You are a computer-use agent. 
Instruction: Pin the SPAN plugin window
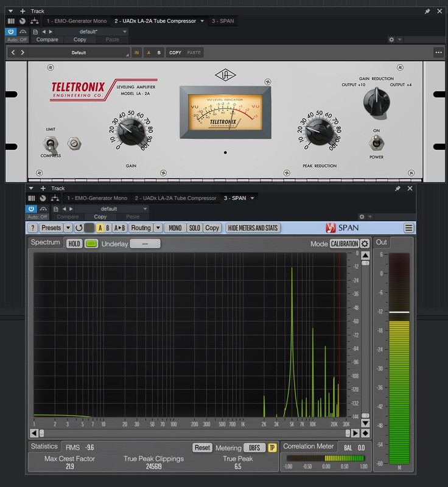click(x=397, y=189)
